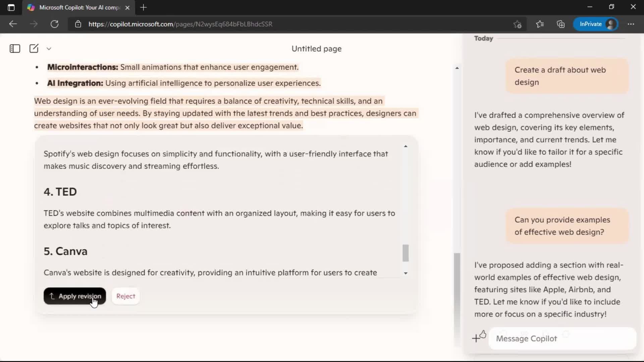Focus the Message Copilot input field
The height and width of the screenshot is (362, 644).
(562, 339)
